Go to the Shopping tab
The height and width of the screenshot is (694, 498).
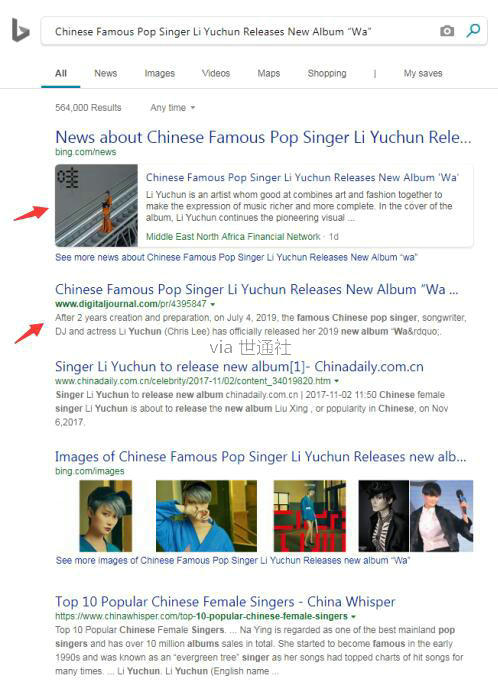pyautogui.click(x=327, y=73)
